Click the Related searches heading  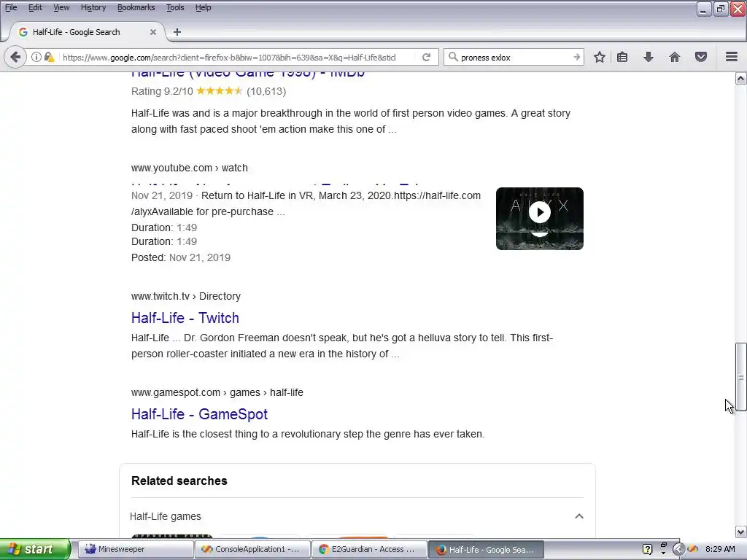click(179, 481)
